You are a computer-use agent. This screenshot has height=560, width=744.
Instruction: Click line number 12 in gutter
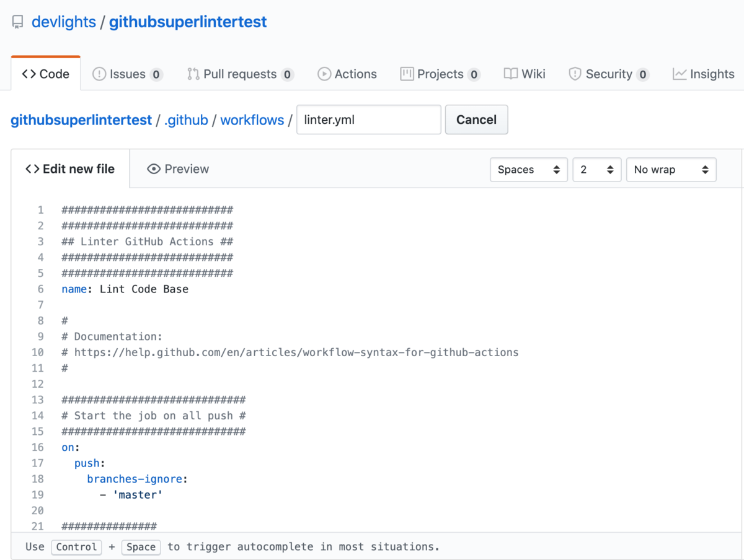(x=38, y=384)
